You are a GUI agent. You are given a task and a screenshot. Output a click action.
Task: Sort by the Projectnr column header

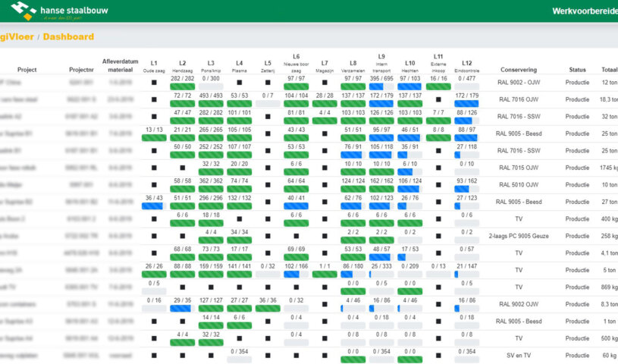pos(81,70)
